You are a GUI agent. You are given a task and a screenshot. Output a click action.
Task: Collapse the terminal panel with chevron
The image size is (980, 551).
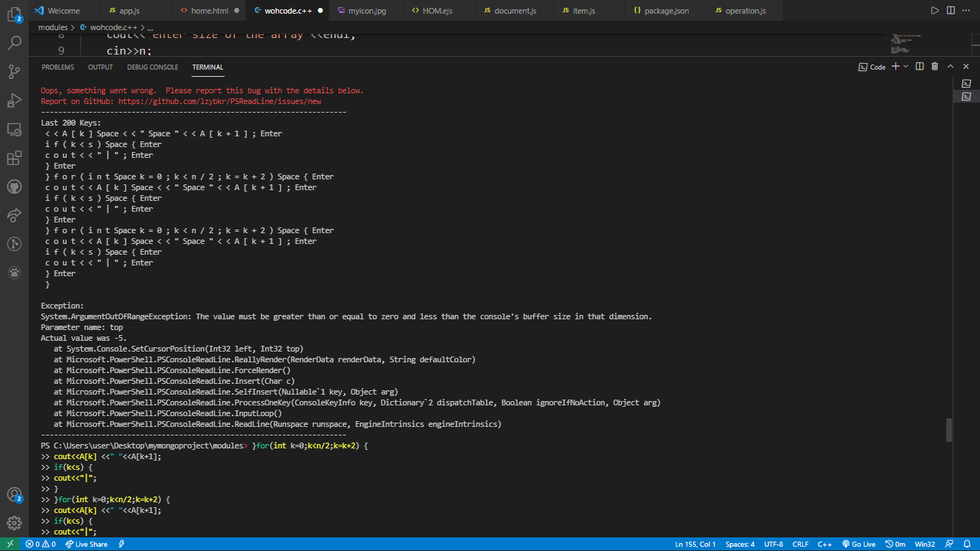pos(950,66)
